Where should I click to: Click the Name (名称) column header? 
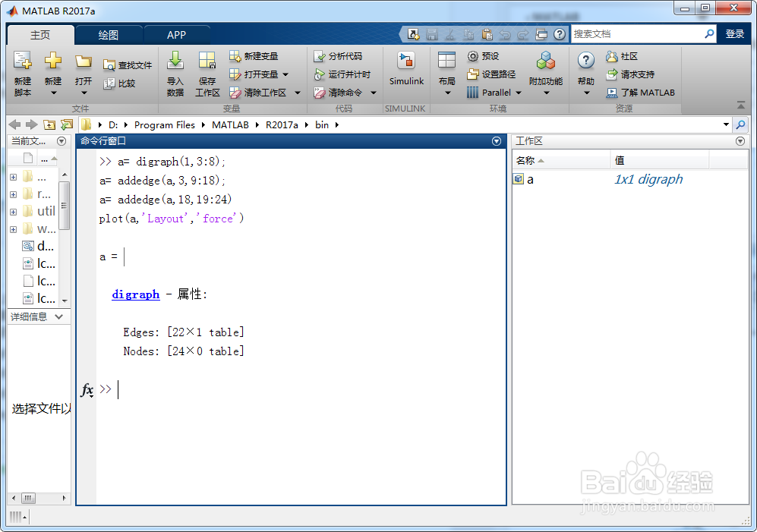(561, 160)
